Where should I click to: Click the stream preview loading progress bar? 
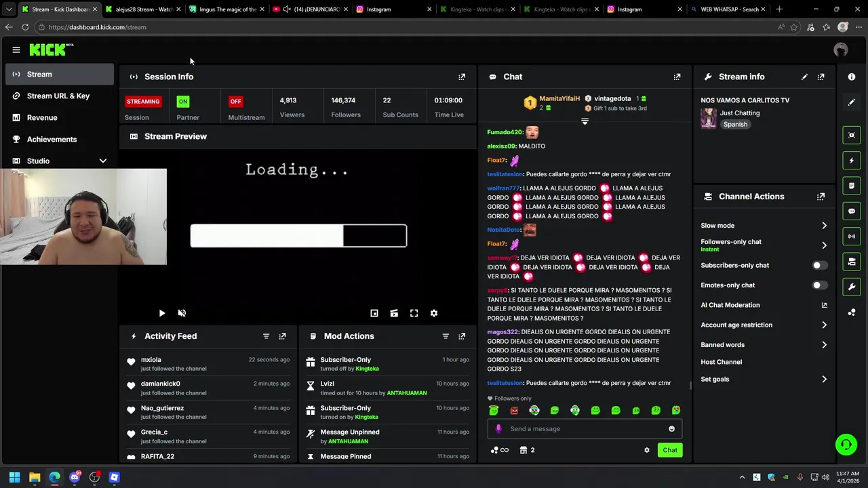[x=298, y=236]
